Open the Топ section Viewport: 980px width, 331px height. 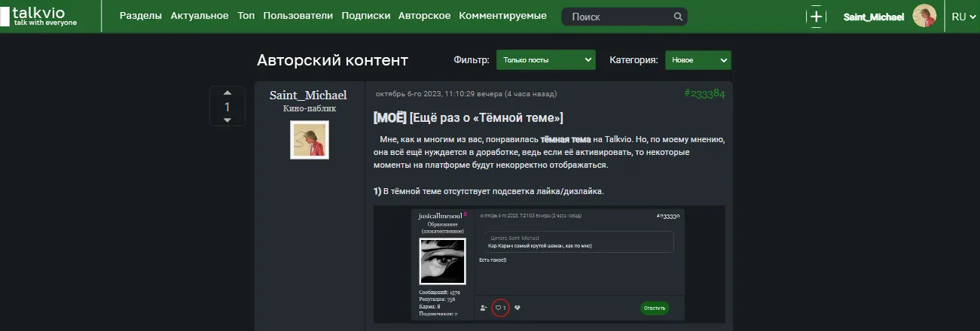click(x=246, y=16)
